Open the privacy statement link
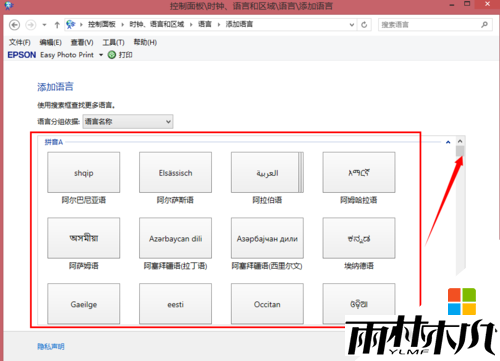 (x=51, y=347)
